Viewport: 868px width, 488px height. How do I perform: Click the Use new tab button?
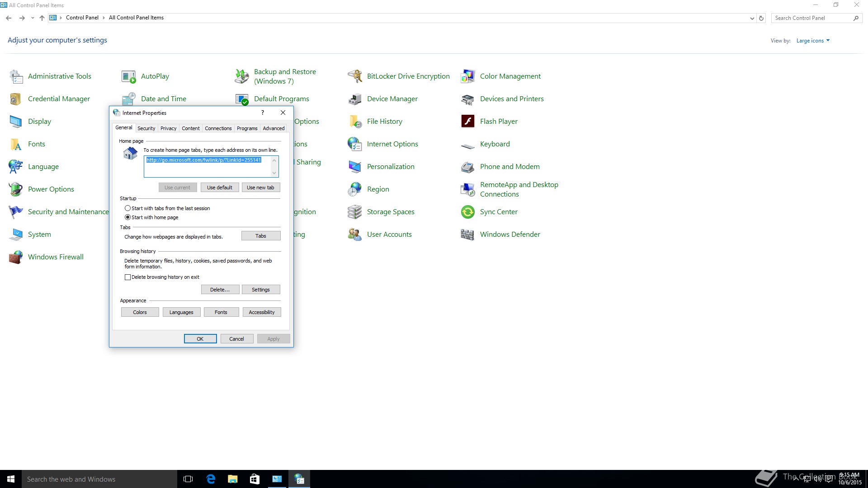260,188
